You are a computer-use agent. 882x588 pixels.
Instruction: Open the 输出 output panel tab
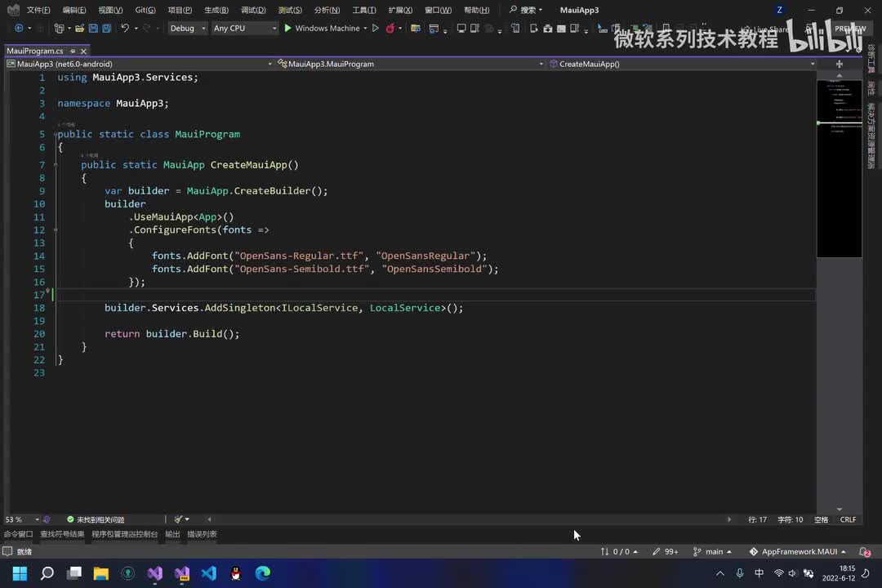click(x=172, y=534)
